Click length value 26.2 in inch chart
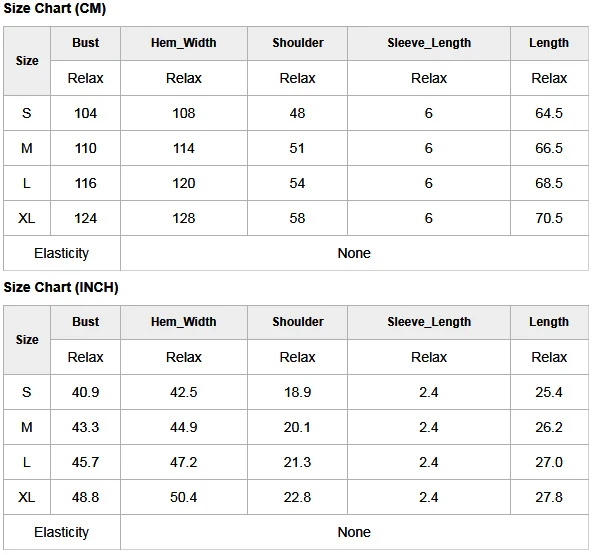The height and width of the screenshot is (555, 593). click(549, 427)
